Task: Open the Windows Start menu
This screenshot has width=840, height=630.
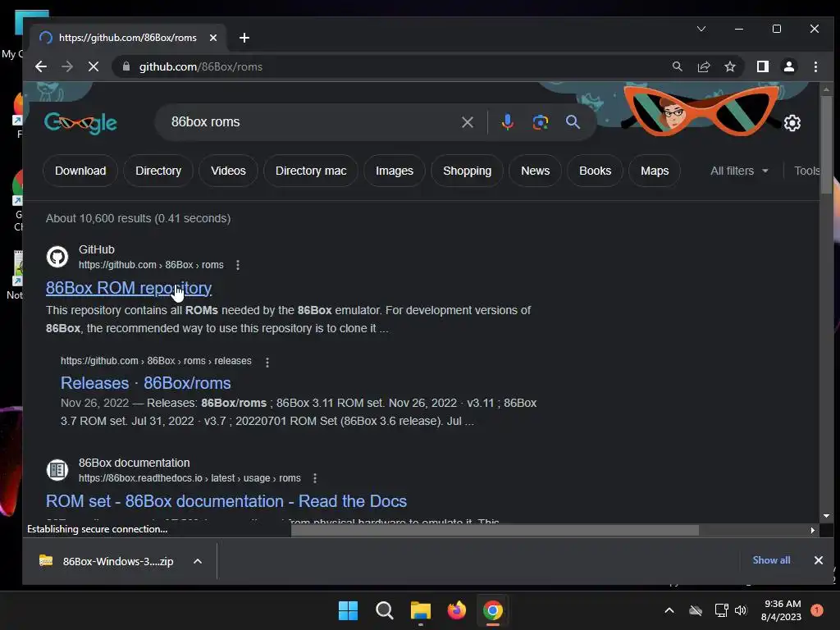Action: click(348, 610)
